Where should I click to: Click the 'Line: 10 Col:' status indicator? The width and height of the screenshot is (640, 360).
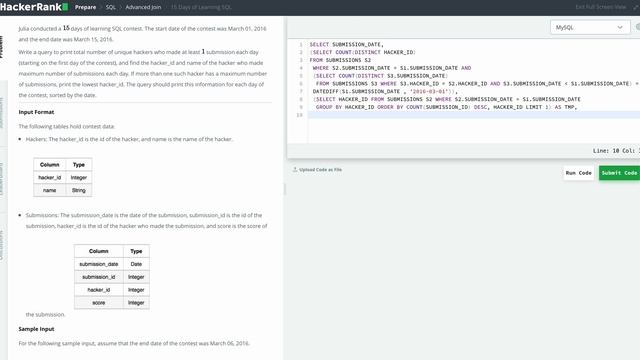[x=616, y=151]
